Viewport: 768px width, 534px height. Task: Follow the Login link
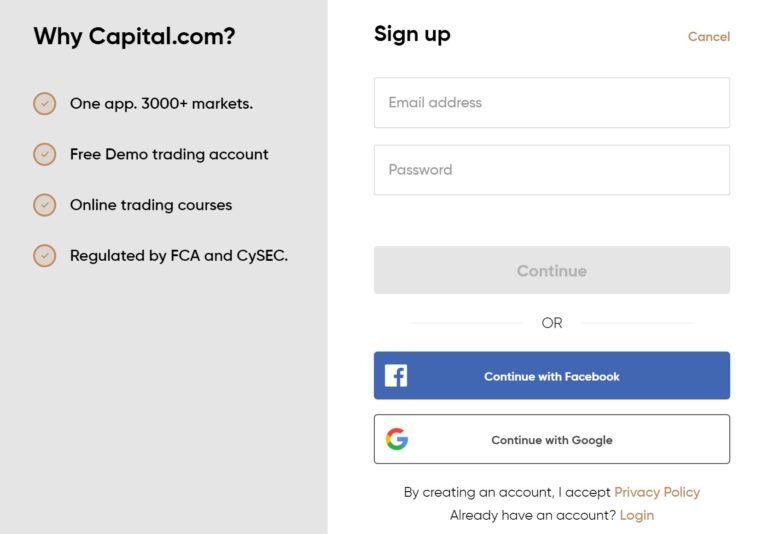coord(637,515)
